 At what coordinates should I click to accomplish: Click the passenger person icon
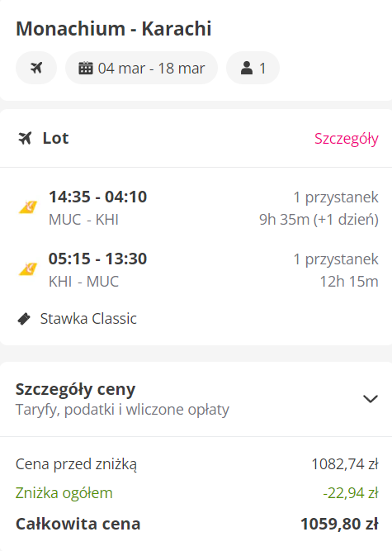[x=247, y=69]
